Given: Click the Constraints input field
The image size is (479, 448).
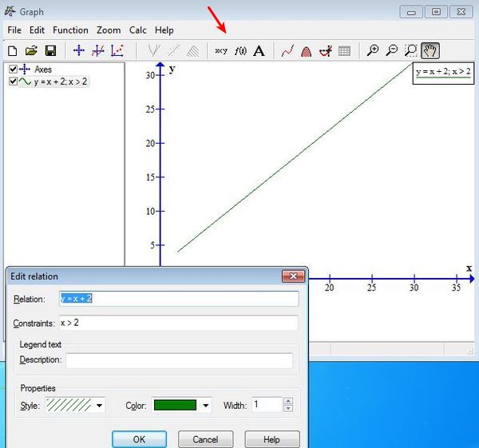Looking at the screenshot, I should [x=179, y=323].
